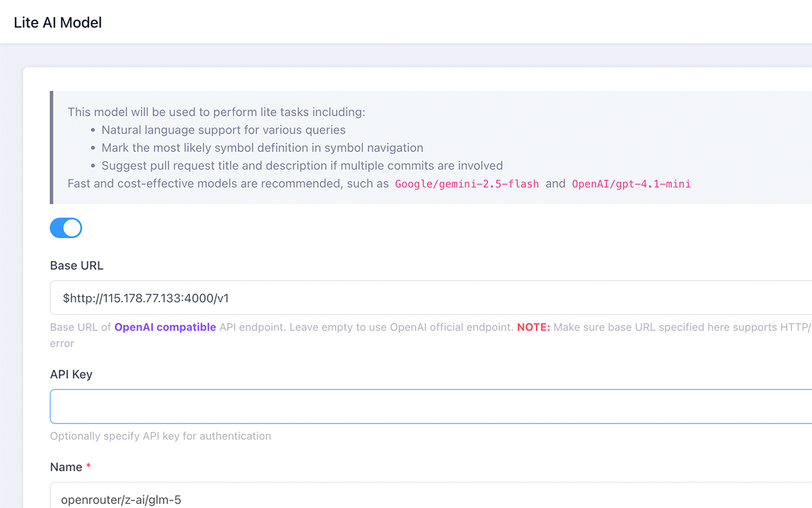The height and width of the screenshot is (508, 812).
Task: Click the Base URL label
Action: [x=77, y=265]
